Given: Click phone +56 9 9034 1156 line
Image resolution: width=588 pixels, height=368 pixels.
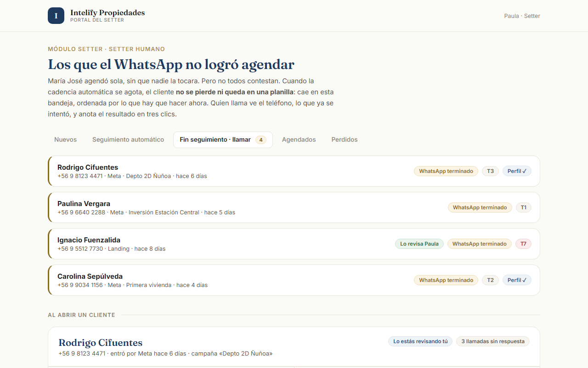Looking at the screenshot, I should click(x=132, y=285).
